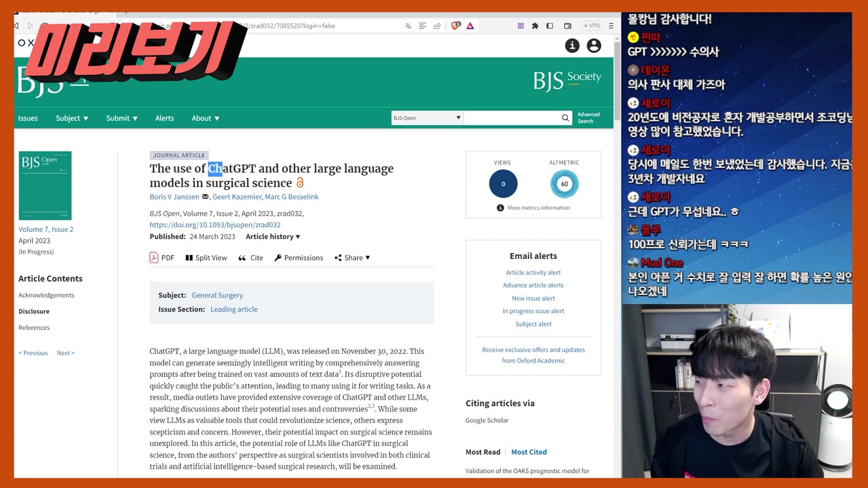Open the BJS Open search scope dropdown
This screenshot has height=488, width=868.
pyautogui.click(x=427, y=118)
